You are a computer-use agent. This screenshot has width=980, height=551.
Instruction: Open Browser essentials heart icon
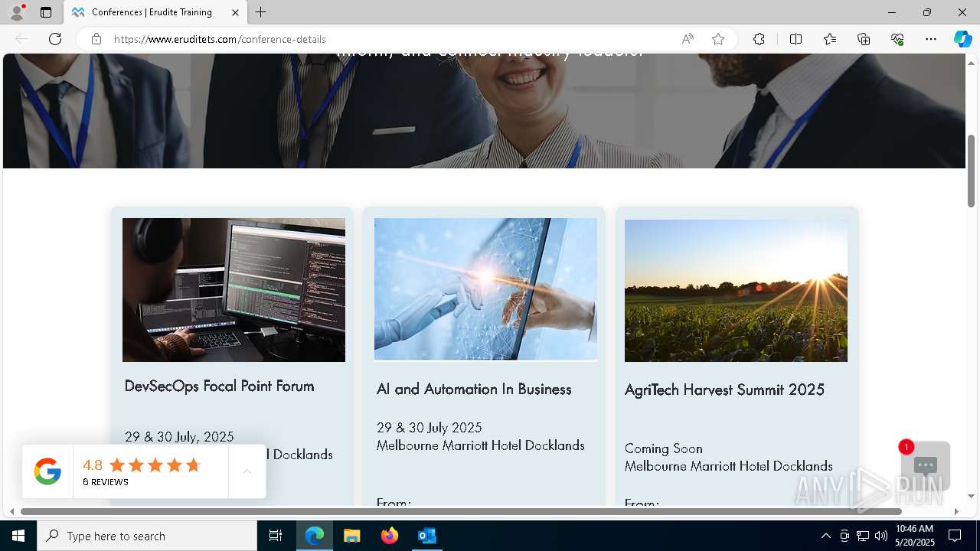897,39
